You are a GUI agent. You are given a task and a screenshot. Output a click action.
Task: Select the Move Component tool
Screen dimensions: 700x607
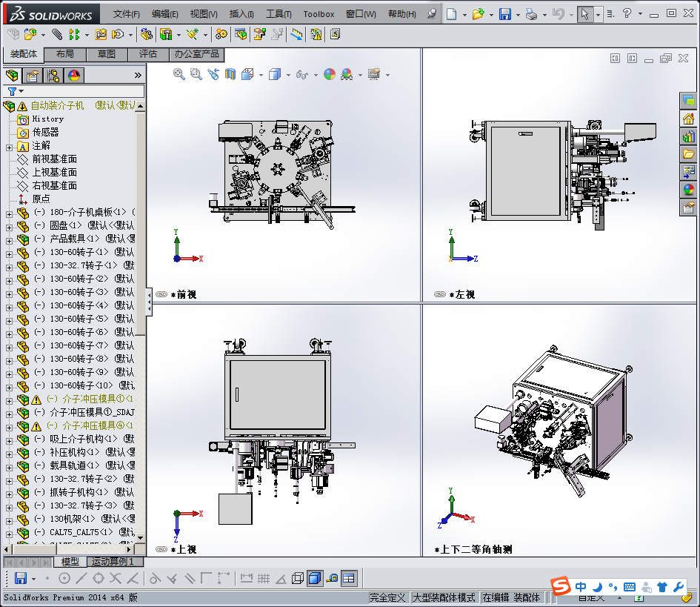[x=118, y=34]
